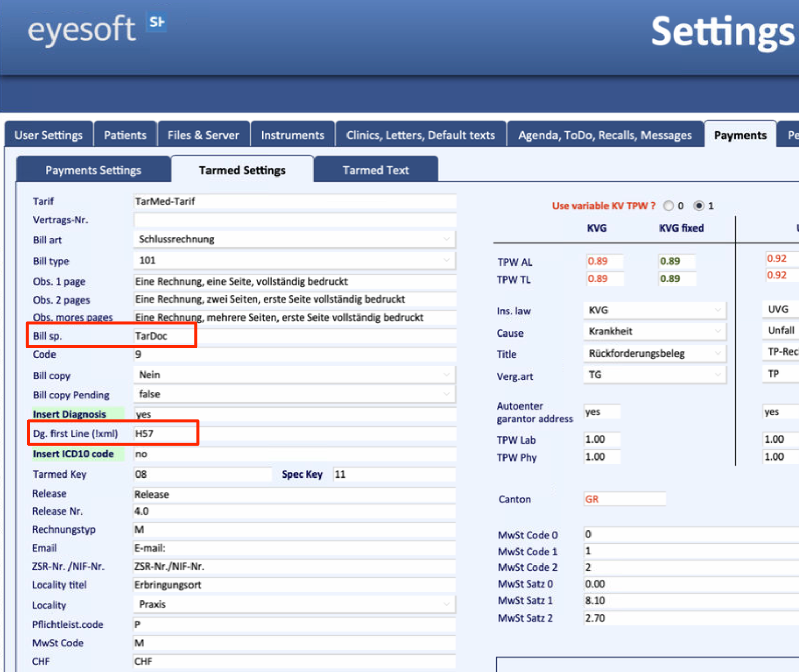
Task: Switch to the Payments Settings tab
Action: tap(93, 170)
